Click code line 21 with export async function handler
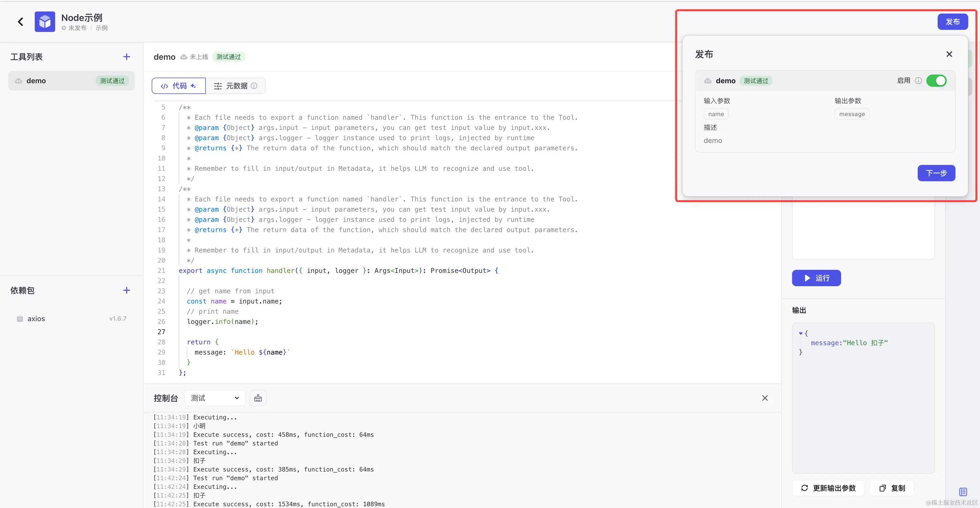This screenshot has width=980, height=508. [x=339, y=271]
